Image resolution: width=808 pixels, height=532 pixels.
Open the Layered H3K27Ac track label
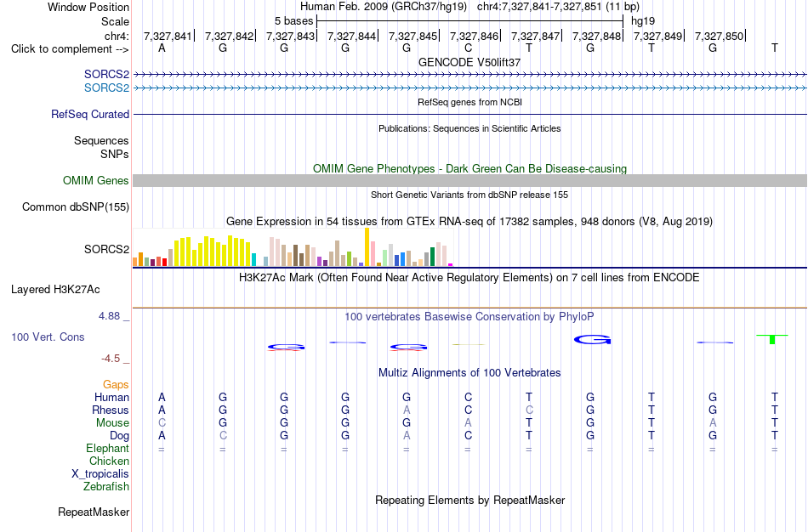[55, 290]
